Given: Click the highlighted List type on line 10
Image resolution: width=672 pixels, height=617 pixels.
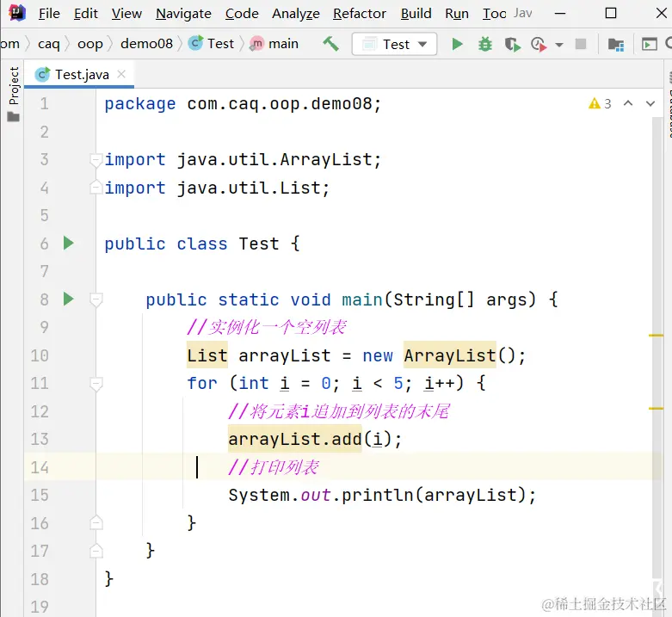Looking at the screenshot, I should (x=207, y=355).
